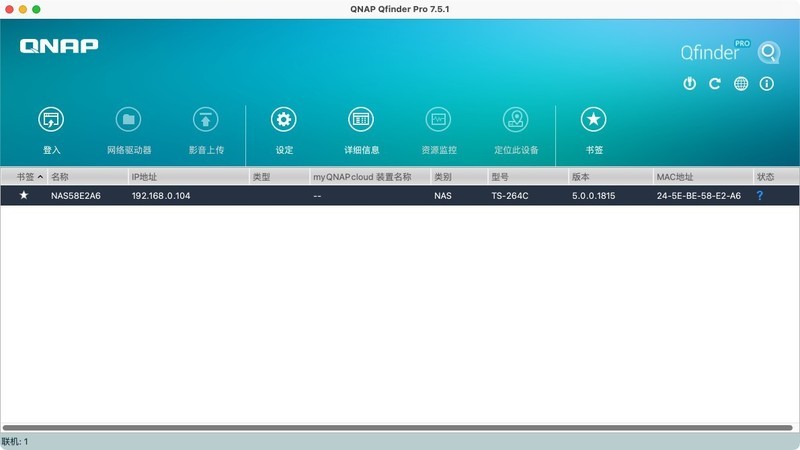Click the 类型 column header
This screenshot has width=800, height=450.
[279, 177]
